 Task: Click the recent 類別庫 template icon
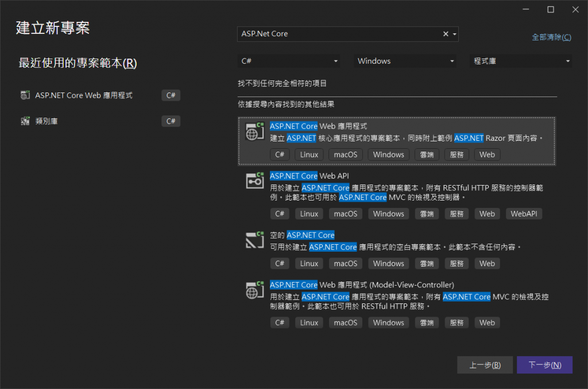25,121
